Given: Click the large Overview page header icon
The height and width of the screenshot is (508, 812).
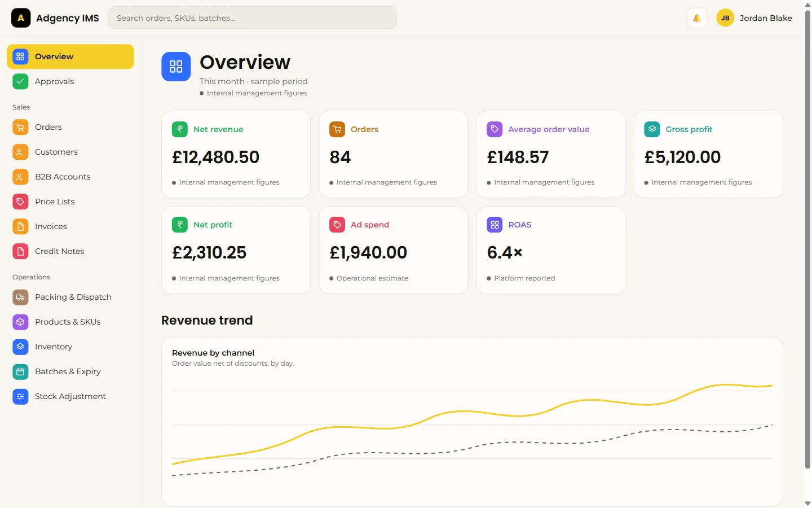Looking at the screenshot, I should [176, 67].
